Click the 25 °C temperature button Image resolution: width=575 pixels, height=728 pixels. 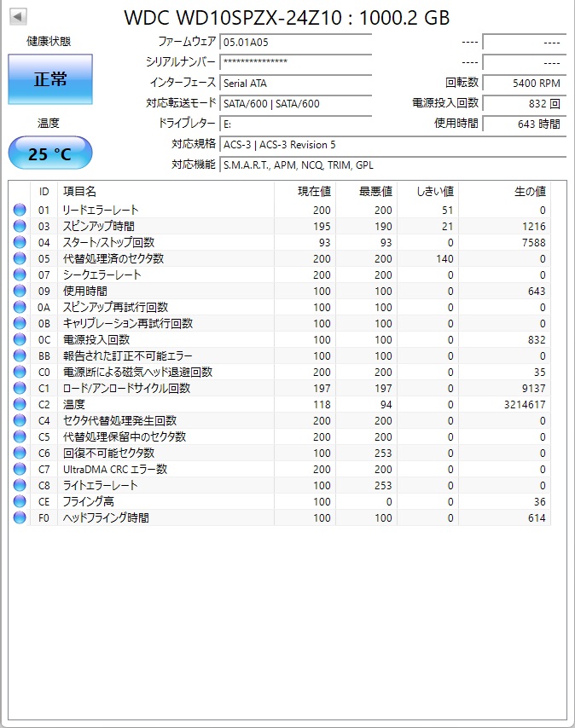[x=49, y=153]
